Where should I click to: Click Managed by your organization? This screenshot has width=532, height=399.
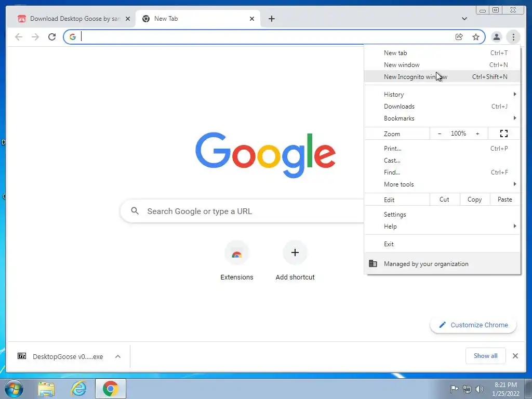pos(442,263)
